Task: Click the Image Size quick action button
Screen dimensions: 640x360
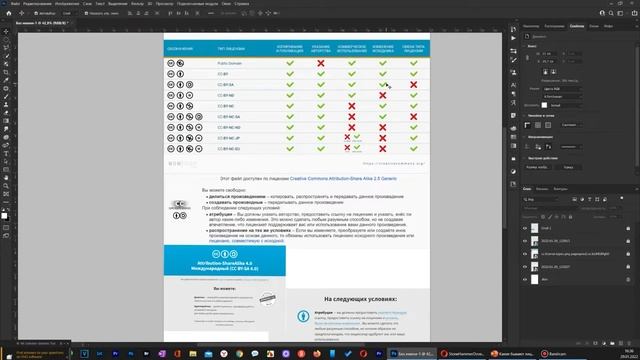Action: coord(537,167)
